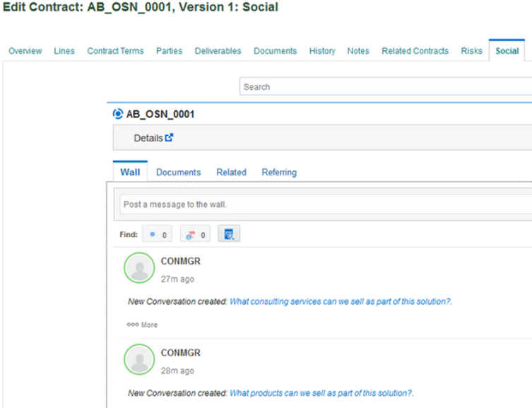
Task: Open the Lines tab
Action: [x=64, y=51]
